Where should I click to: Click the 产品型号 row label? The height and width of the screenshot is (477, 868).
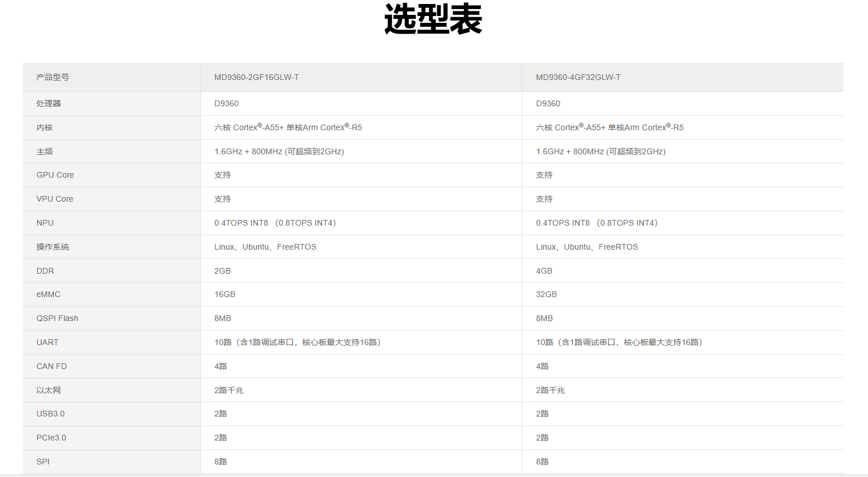(53, 77)
